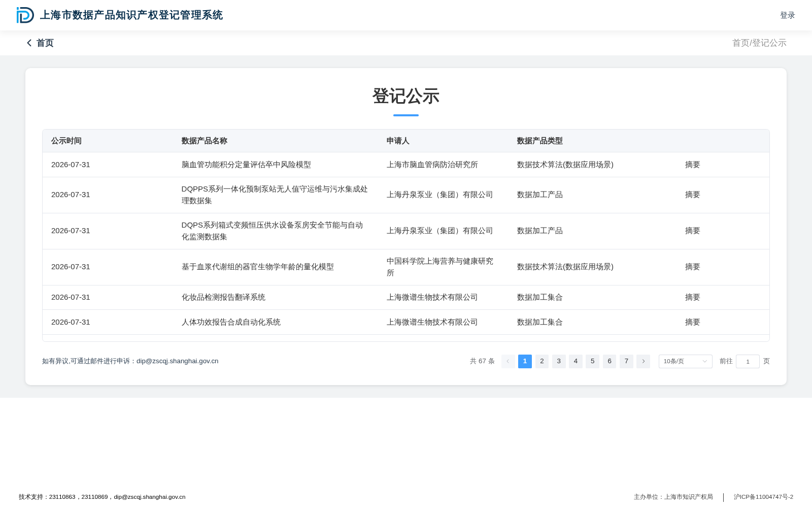Click the 公示时间 column header
The image size is (812, 508).
tap(66, 141)
